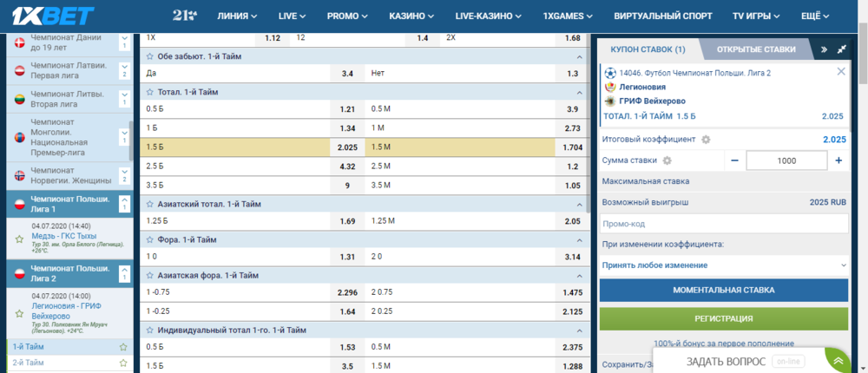Decrease bet amount with minus button
The height and width of the screenshot is (373, 868).
click(734, 160)
